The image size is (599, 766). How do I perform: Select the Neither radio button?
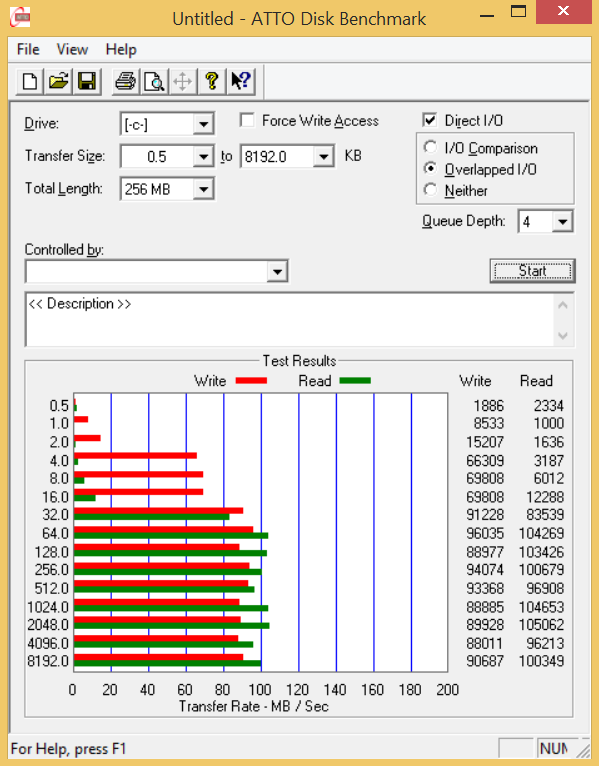click(x=430, y=190)
